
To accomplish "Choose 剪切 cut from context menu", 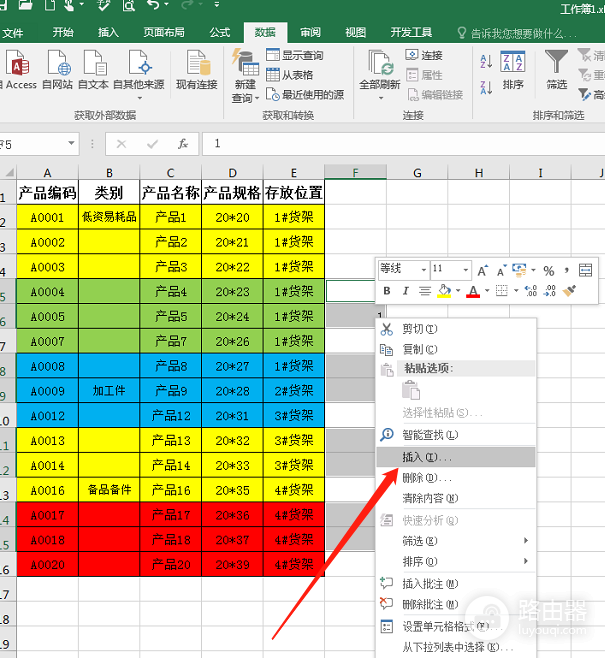I will (456, 329).
